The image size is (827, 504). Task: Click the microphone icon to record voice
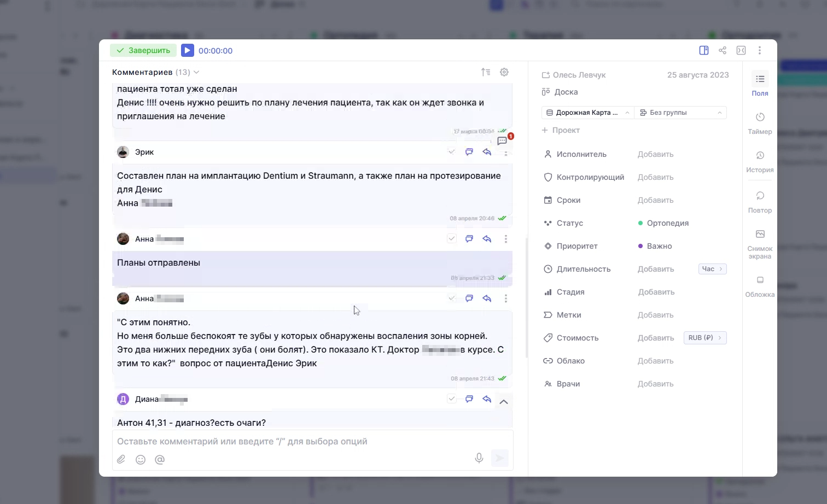click(479, 458)
